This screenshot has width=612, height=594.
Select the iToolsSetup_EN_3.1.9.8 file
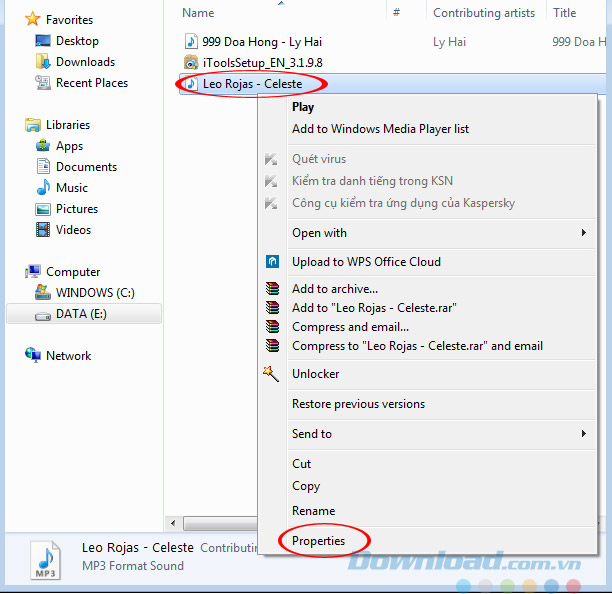[262, 62]
